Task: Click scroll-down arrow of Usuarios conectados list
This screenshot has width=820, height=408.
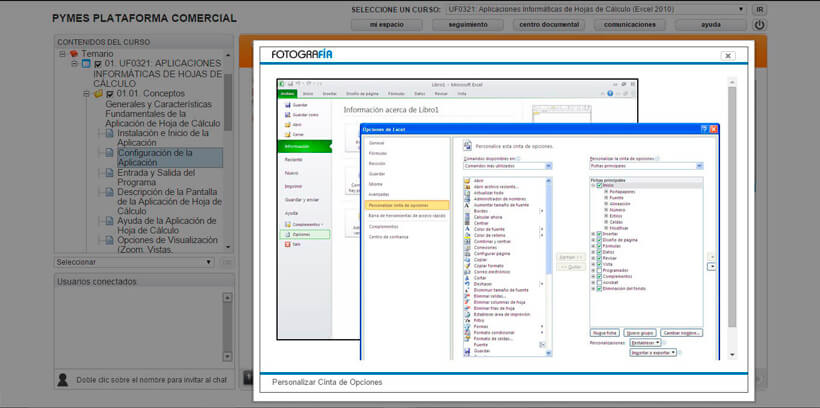Action: coord(227,356)
